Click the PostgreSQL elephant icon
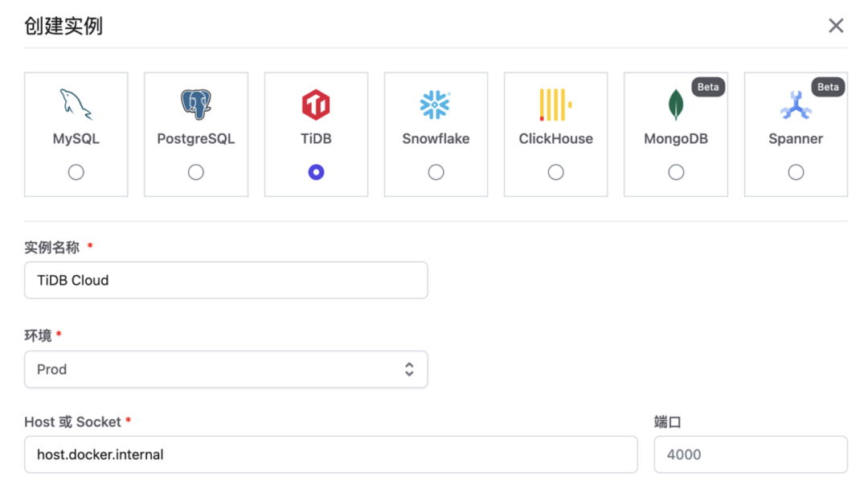The image size is (868, 497). click(196, 105)
